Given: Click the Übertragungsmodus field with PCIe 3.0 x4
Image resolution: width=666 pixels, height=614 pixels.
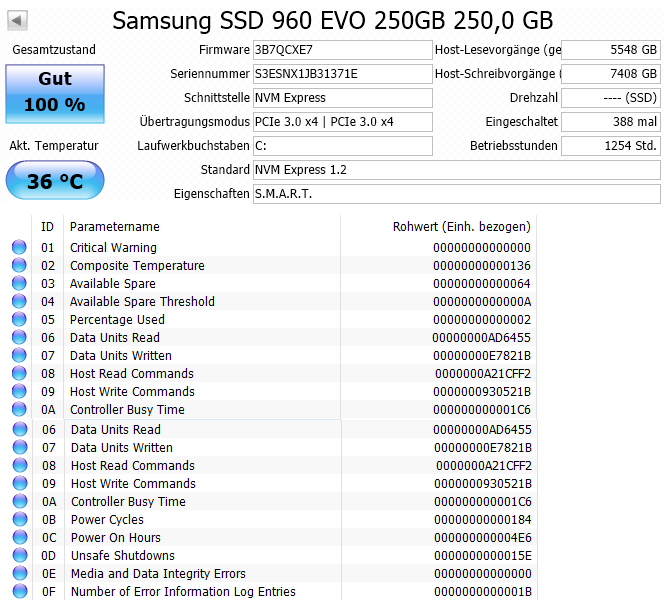Looking at the screenshot, I should (x=343, y=122).
